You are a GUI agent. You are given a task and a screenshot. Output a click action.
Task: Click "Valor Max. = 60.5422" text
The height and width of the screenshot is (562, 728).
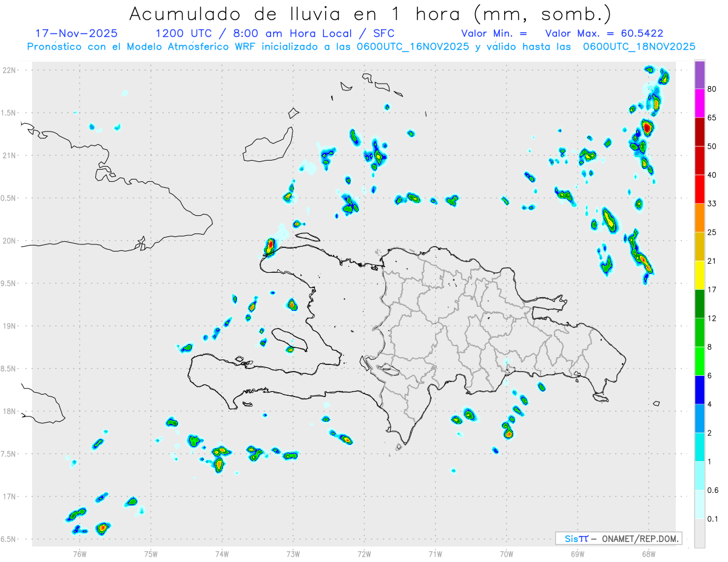click(604, 33)
